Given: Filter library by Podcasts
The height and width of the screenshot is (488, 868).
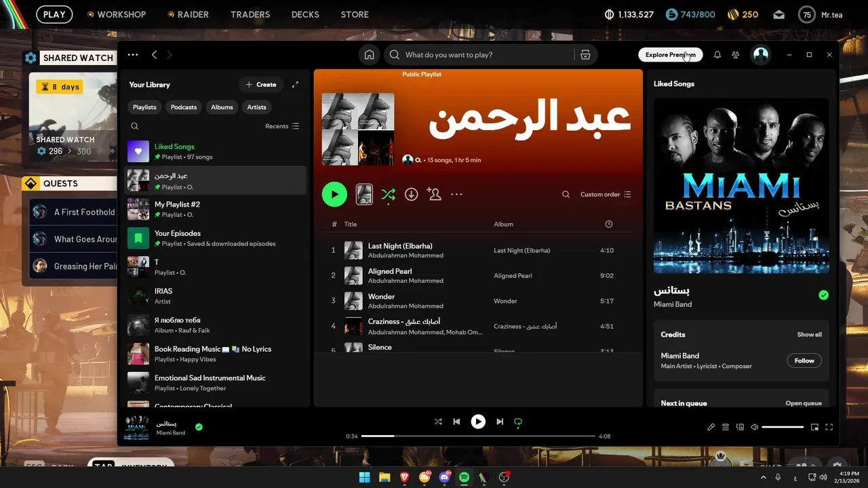Looking at the screenshot, I should click(x=184, y=107).
